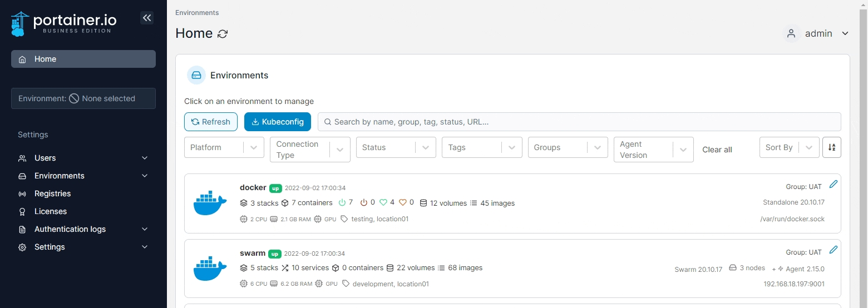Click the Kubeconfig download button
This screenshot has width=868, height=308.
click(277, 122)
